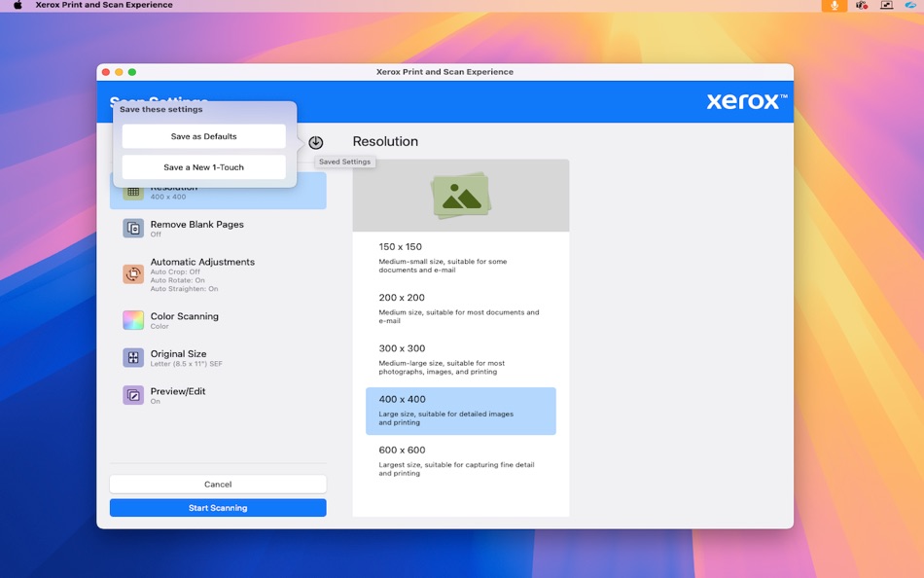Click the Resolution grid icon in sidebar
This screenshot has height=578, width=924.
133,192
